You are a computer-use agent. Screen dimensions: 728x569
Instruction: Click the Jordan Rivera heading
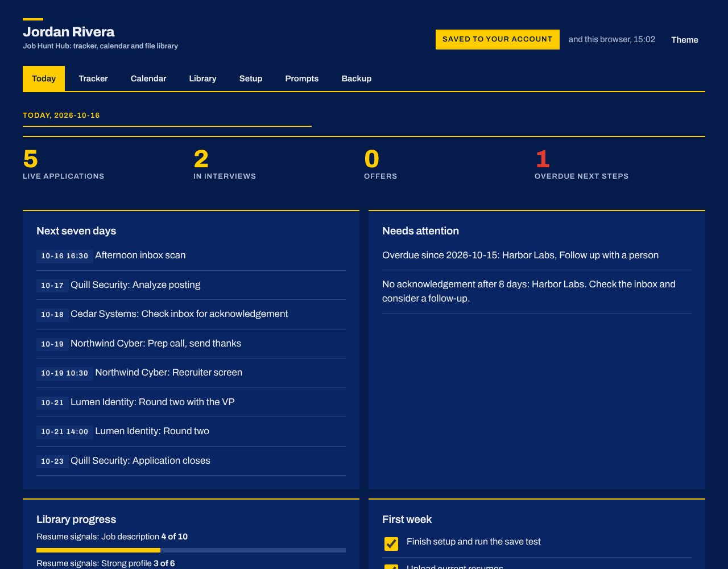tap(69, 32)
